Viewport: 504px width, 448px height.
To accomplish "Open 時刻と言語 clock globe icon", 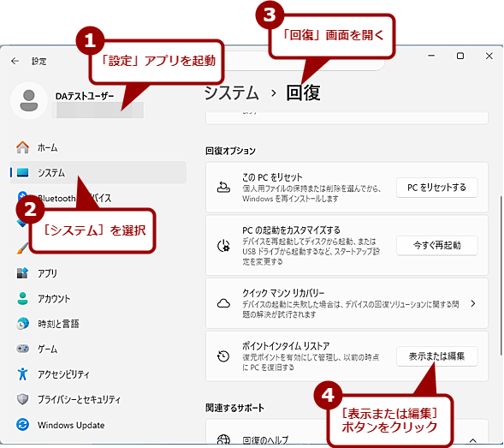I will [22, 324].
